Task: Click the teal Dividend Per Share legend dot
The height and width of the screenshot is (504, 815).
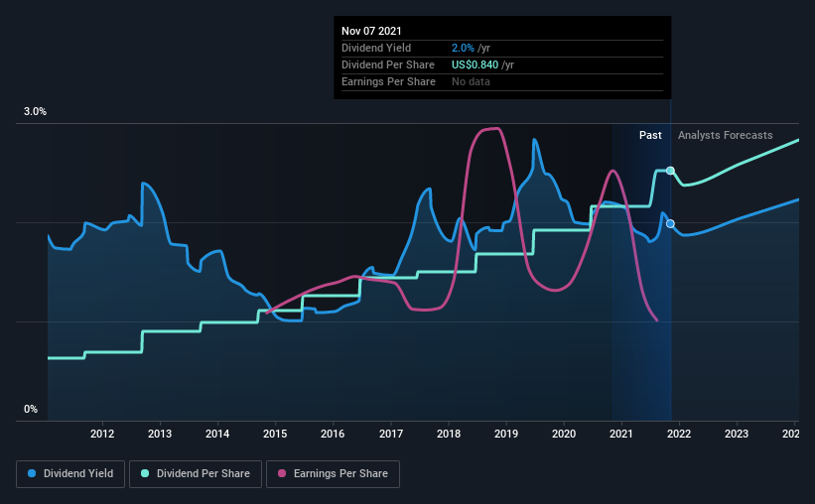Action: coord(145,473)
